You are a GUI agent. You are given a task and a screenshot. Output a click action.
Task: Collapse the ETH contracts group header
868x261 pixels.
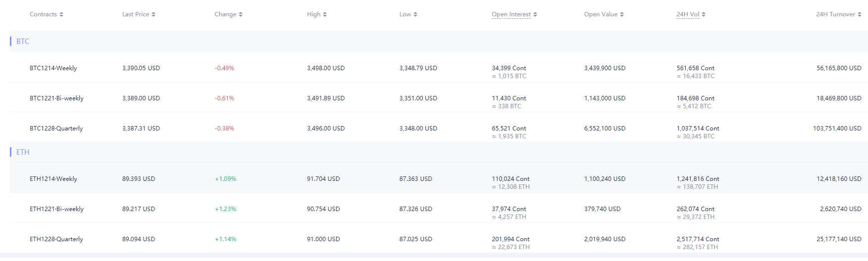(x=23, y=152)
